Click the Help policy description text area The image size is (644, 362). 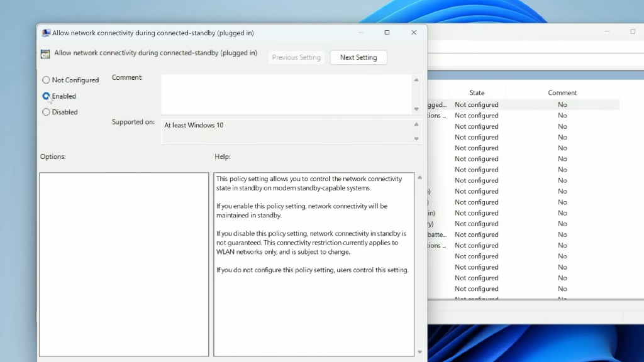pyautogui.click(x=313, y=264)
